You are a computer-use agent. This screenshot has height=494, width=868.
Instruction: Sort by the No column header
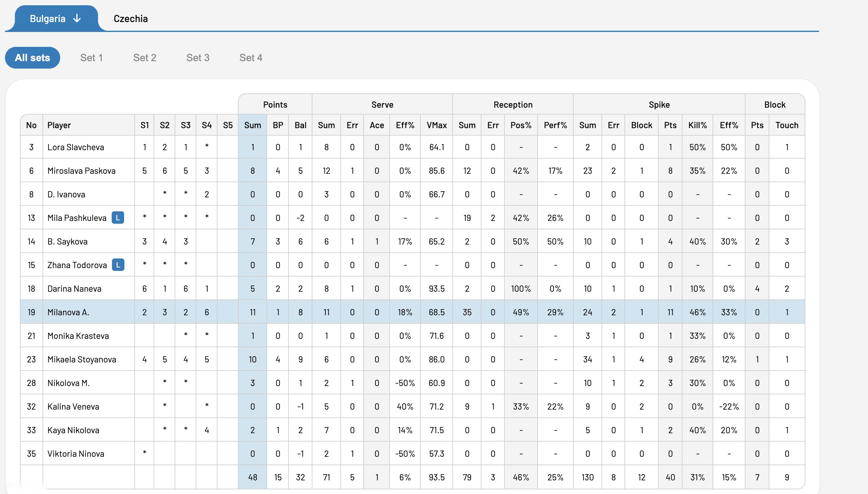tap(31, 125)
